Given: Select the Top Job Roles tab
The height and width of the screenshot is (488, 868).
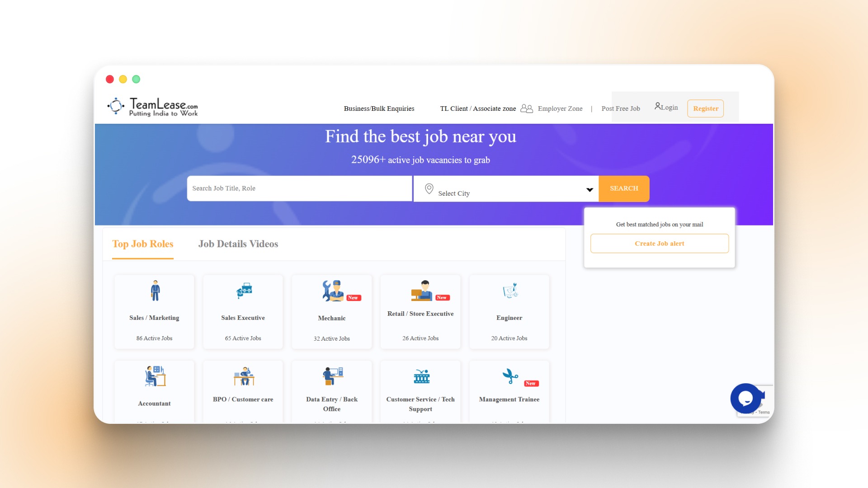Looking at the screenshot, I should coord(142,244).
